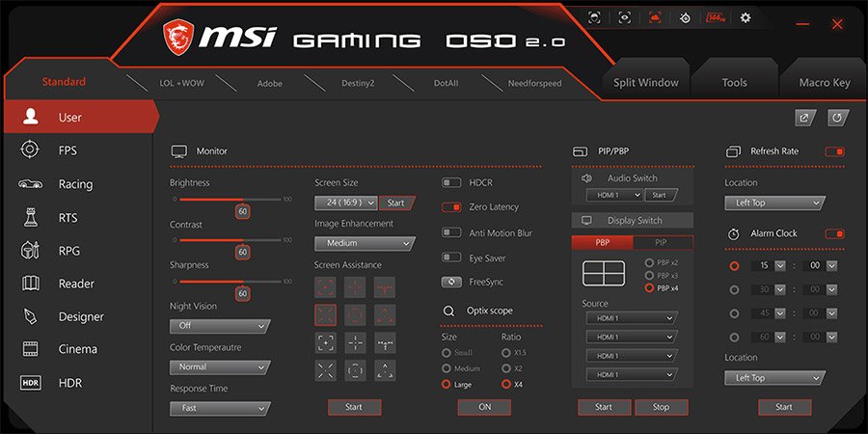Viewport: 868px width, 434px height.
Task: Click the export profile icon above Refresh Rate
Action: 805,118
